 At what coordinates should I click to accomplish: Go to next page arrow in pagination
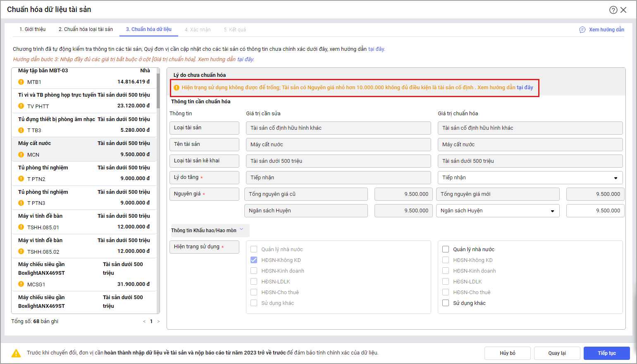coord(158,321)
